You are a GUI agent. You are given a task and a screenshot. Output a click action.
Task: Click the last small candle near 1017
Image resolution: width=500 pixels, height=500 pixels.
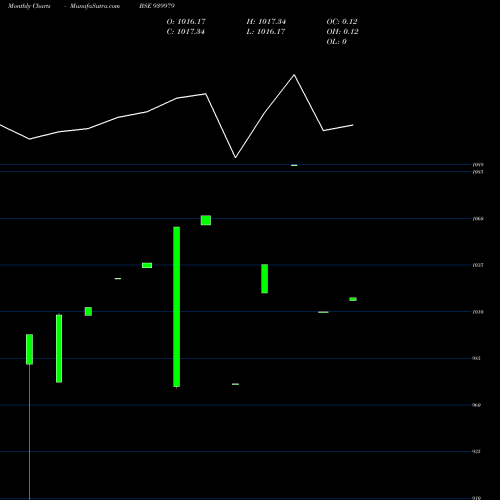pos(353,299)
